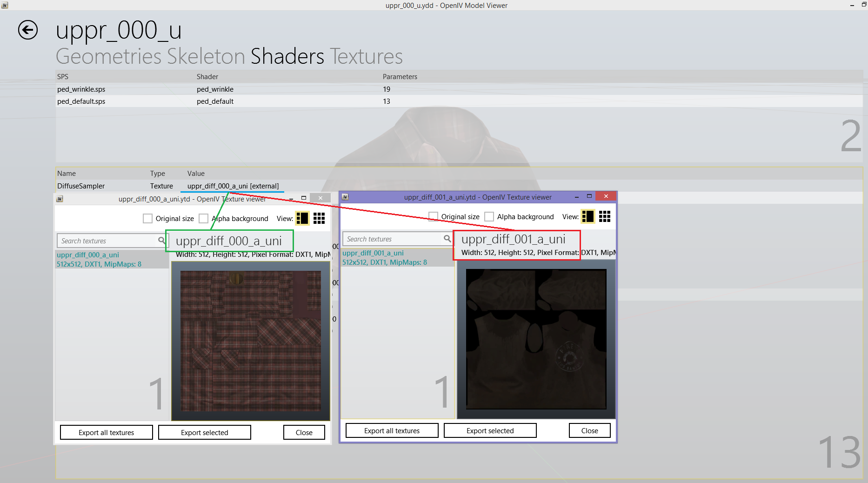Select grid view in left texture viewer

pyautogui.click(x=319, y=218)
